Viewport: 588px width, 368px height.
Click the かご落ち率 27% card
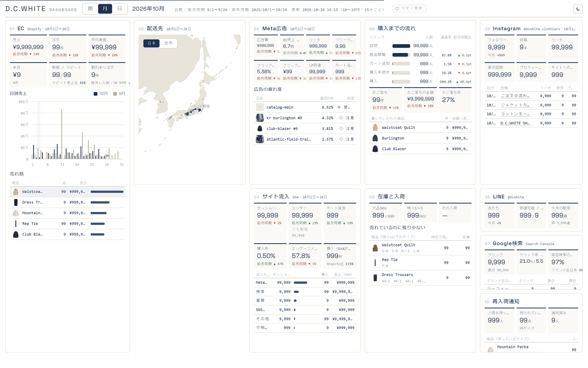pos(455,100)
